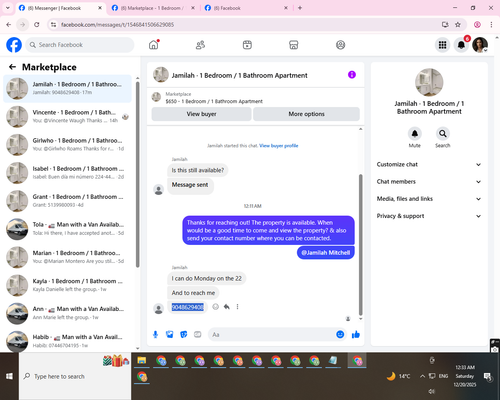The height and width of the screenshot is (400, 500).
Task: Focus the Search Facebook field
Action: click(80, 45)
